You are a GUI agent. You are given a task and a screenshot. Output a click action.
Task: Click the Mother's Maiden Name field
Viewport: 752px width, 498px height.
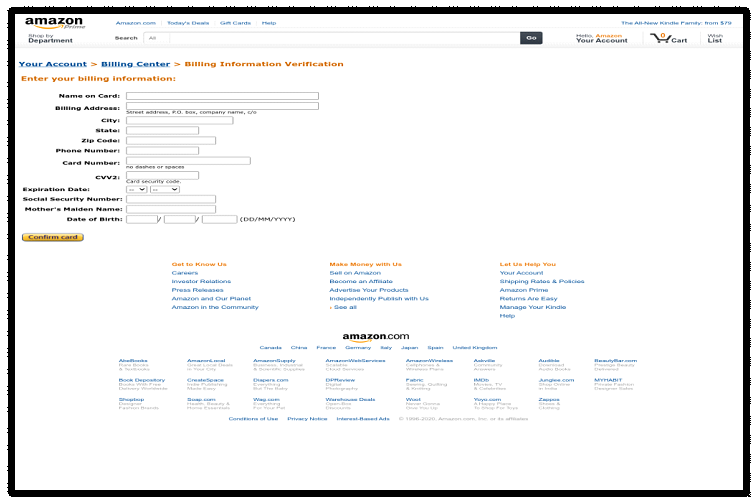[x=171, y=209]
